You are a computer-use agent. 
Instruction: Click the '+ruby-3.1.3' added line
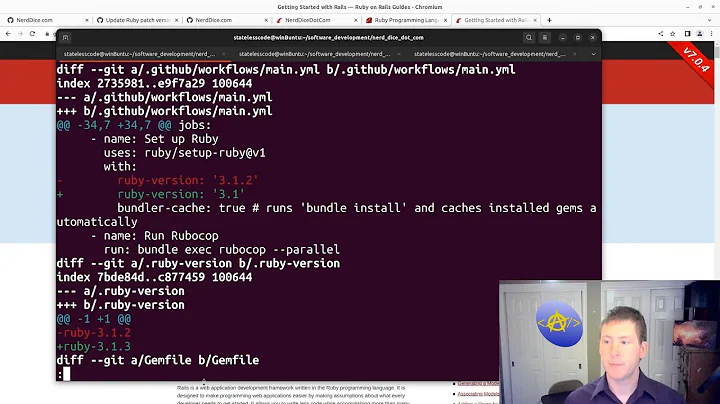tap(94, 346)
